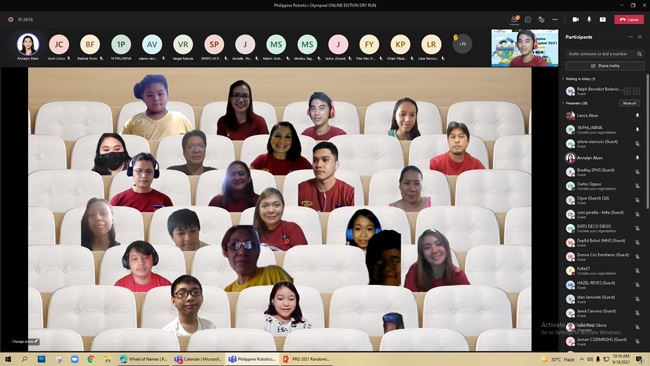Expand the +71 more participants overflow
Screen dimensions: 650x366
462,44
